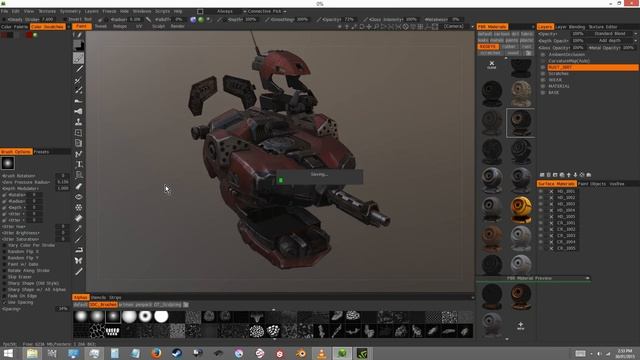The image size is (640, 360).
Task: Switch to the Retopo room tab
Action: pos(120,27)
